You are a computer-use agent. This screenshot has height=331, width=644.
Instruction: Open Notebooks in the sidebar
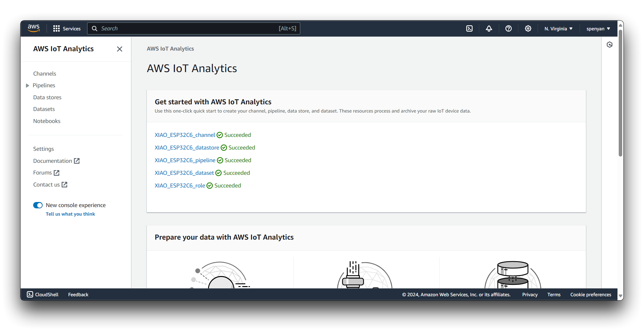pyautogui.click(x=47, y=121)
